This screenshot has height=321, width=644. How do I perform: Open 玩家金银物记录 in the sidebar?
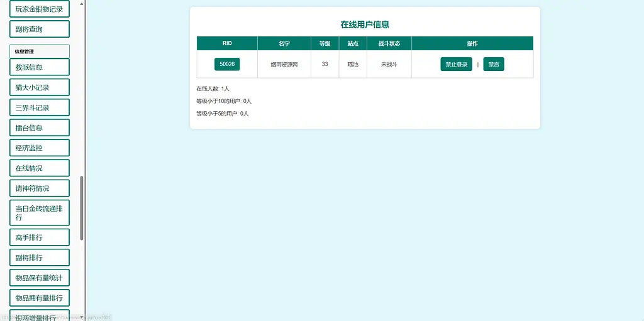(x=40, y=9)
